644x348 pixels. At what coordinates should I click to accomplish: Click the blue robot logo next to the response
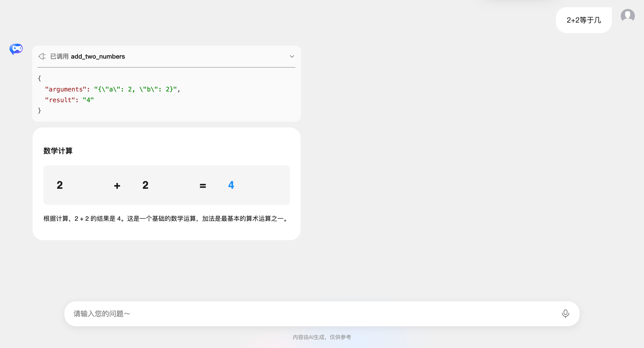(x=16, y=49)
